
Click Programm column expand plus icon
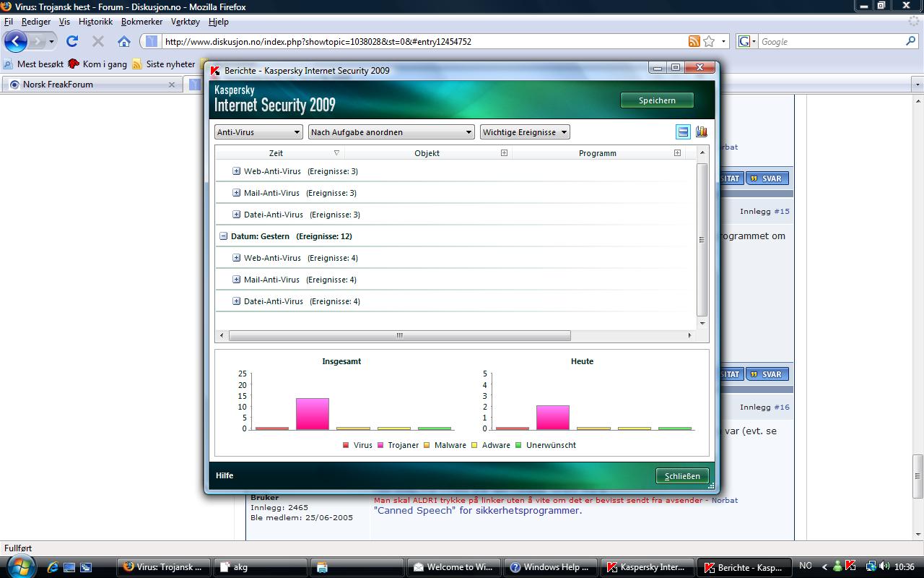coord(677,152)
